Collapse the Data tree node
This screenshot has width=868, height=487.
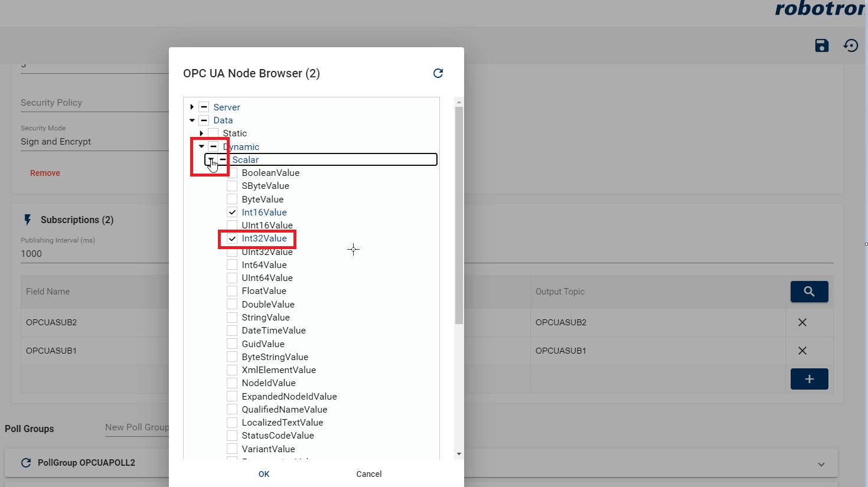(x=192, y=120)
